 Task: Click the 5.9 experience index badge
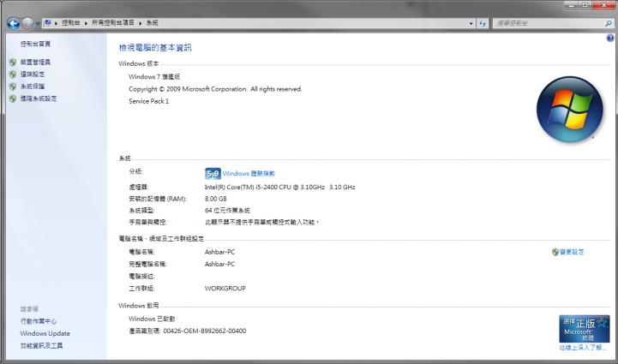[213, 173]
